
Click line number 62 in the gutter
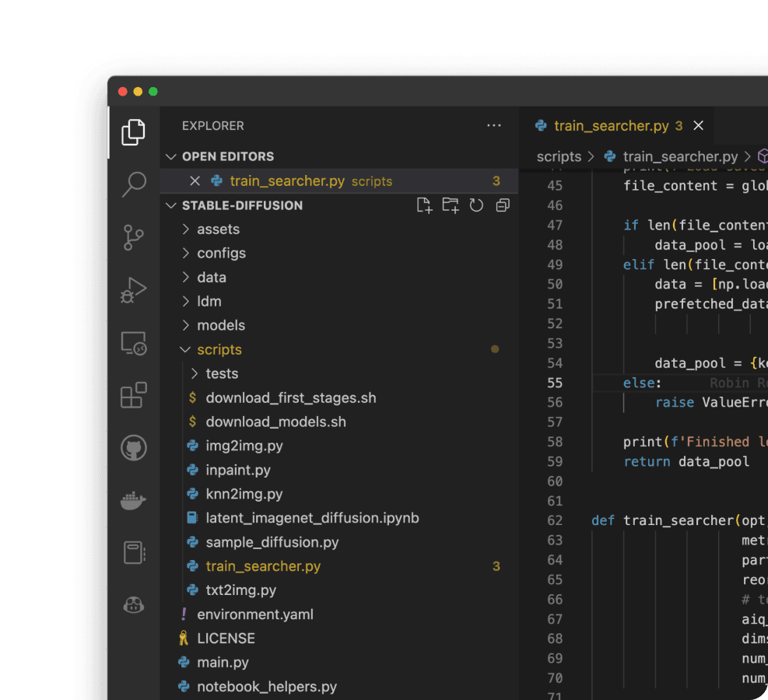(555, 520)
